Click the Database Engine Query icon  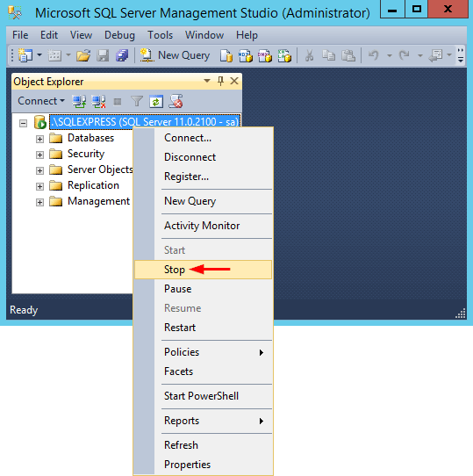[x=226, y=56]
